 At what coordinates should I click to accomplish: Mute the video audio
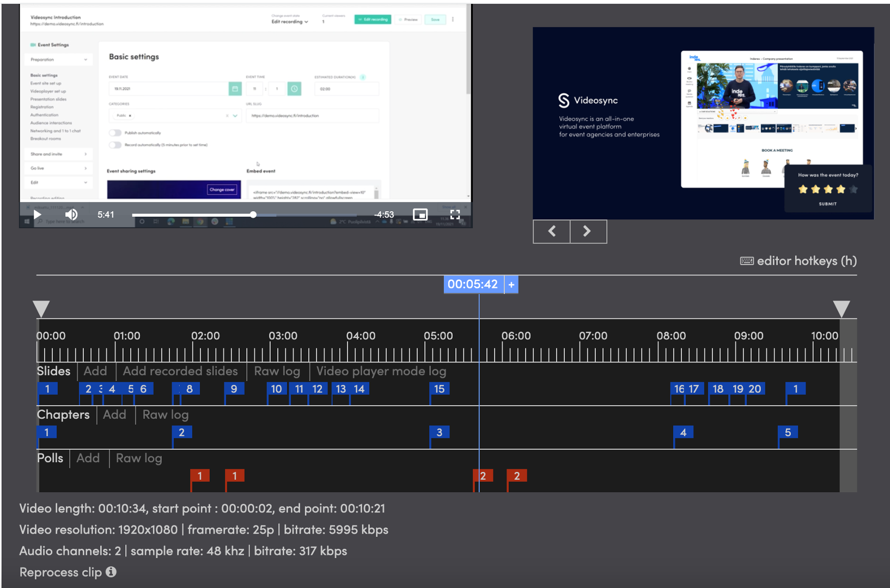71,215
